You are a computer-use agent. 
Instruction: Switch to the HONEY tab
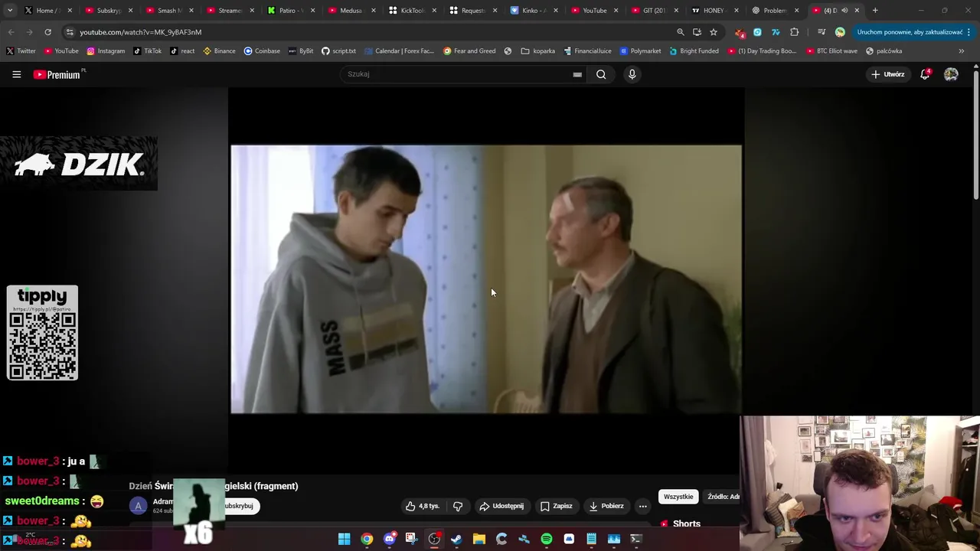[x=714, y=11]
